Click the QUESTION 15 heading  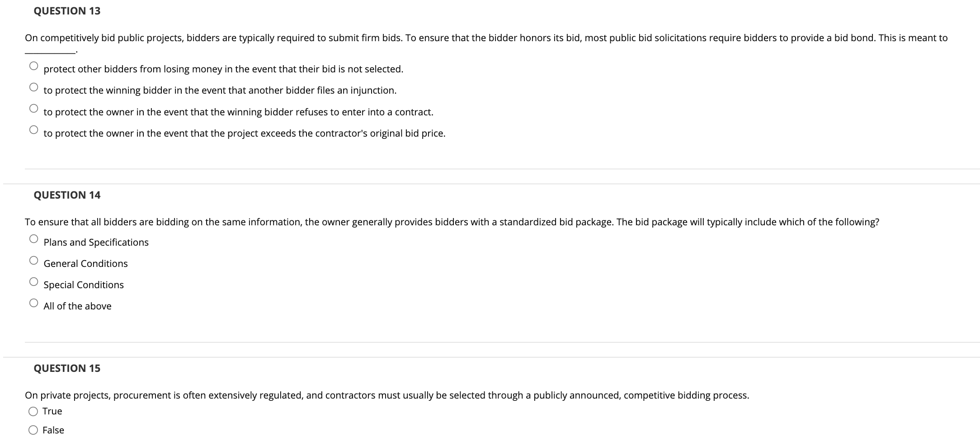67,368
